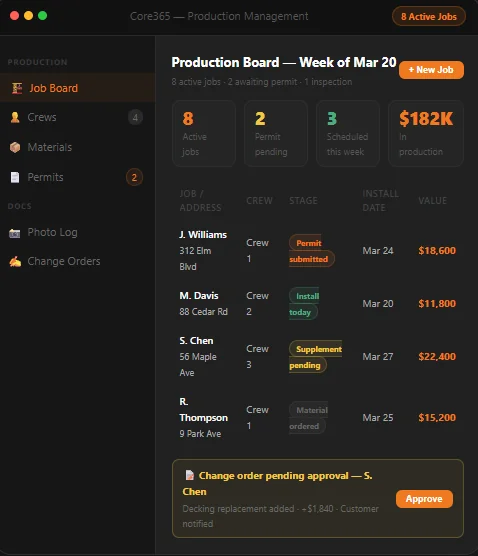478x556 pixels.
Task: Click the Crews count badge showing 4
Action: (135, 117)
